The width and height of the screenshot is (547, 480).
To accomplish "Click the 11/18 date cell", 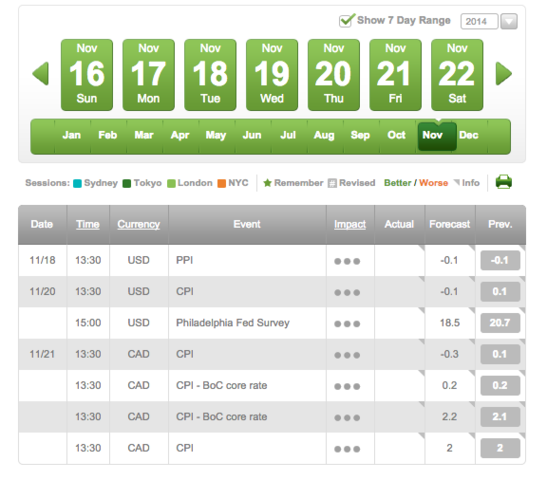I will coord(42,261).
